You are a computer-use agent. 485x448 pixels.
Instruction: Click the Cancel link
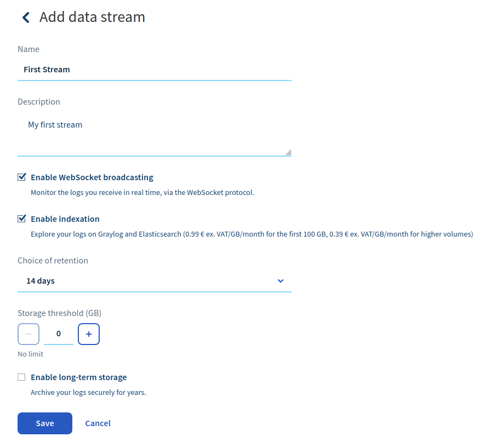pos(98,423)
